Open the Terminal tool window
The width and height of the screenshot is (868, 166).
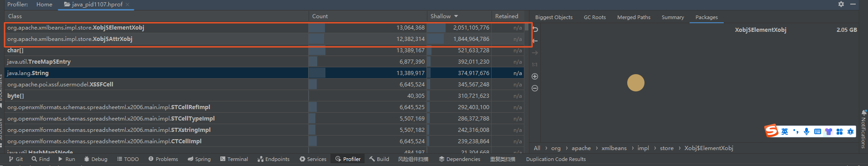[234, 159]
